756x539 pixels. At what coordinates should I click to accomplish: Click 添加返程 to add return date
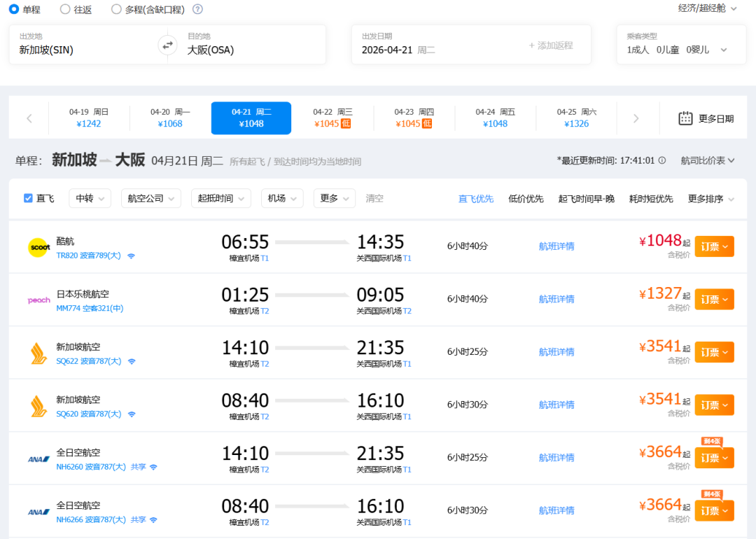click(x=551, y=45)
